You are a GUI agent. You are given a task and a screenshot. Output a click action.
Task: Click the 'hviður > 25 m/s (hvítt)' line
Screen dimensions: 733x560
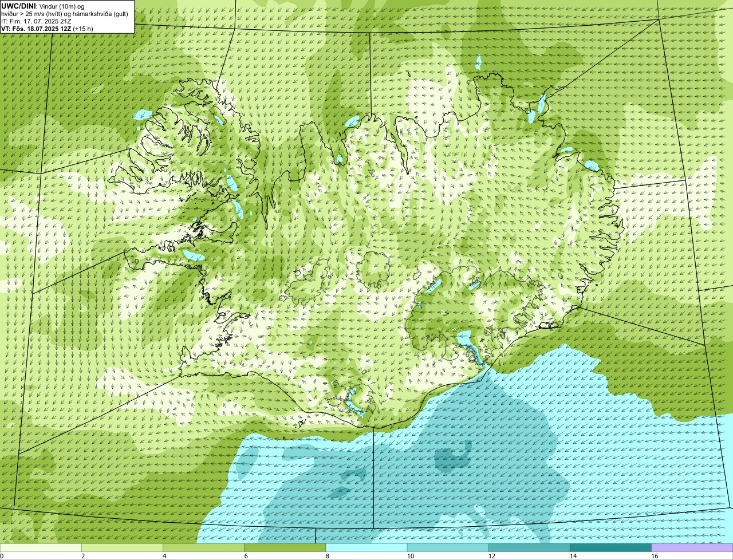(65, 14)
